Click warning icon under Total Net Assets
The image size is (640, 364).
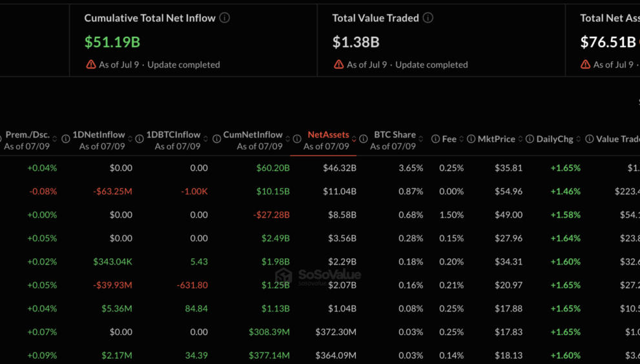[x=585, y=65]
